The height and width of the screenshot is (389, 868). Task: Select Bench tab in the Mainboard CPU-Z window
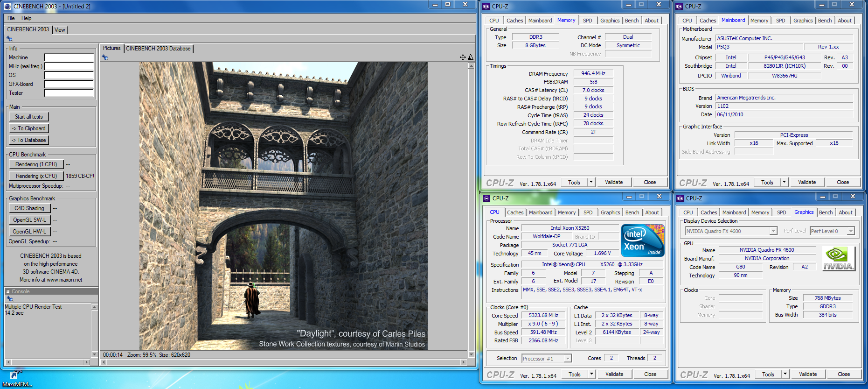pyautogui.click(x=825, y=21)
